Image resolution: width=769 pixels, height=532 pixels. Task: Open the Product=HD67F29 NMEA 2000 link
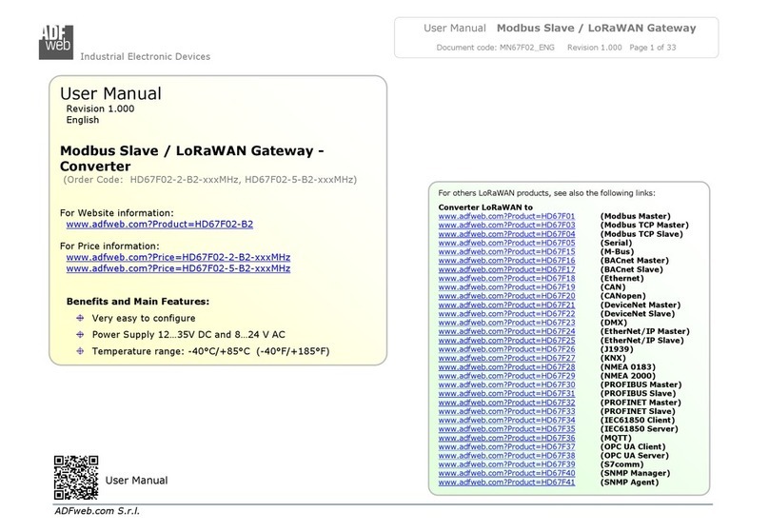[x=506, y=376]
